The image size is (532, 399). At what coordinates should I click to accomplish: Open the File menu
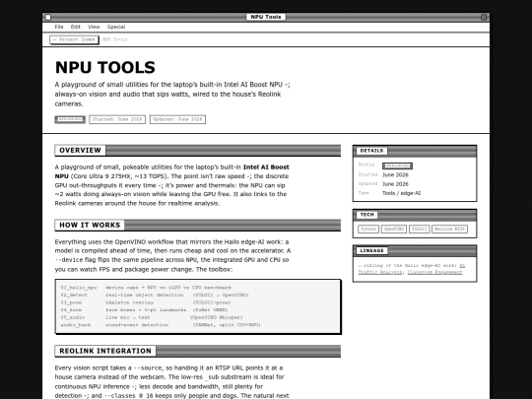[59, 27]
